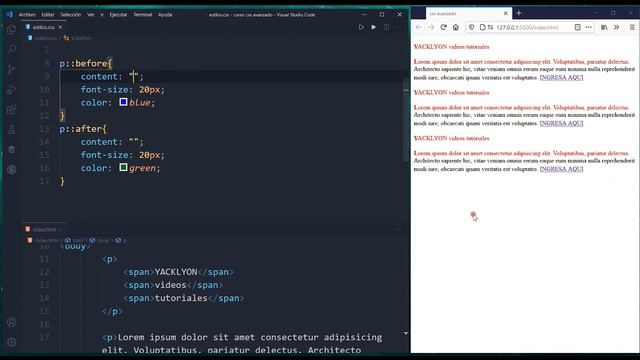Expand p::before breadcrumb symbol
640x360 pixels.
point(81,38)
